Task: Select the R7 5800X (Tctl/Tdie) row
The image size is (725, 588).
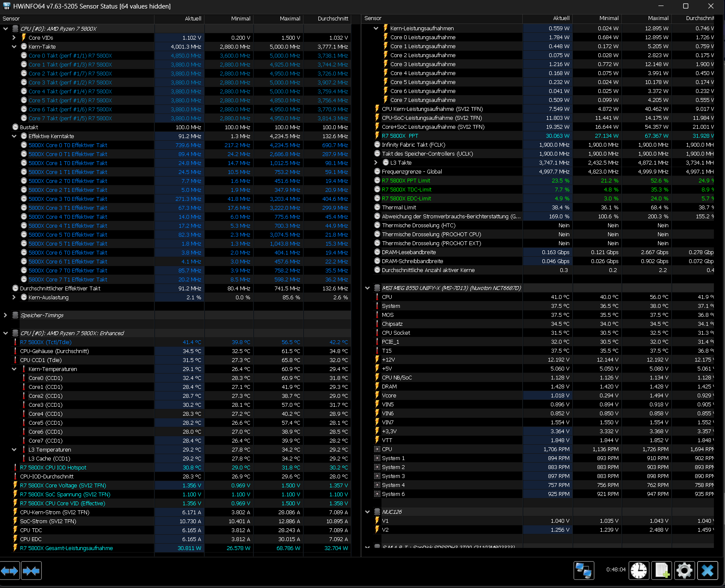Action: pos(175,342)
